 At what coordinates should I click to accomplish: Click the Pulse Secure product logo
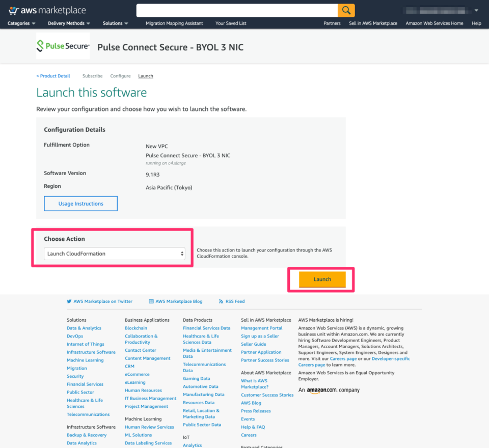62,46
